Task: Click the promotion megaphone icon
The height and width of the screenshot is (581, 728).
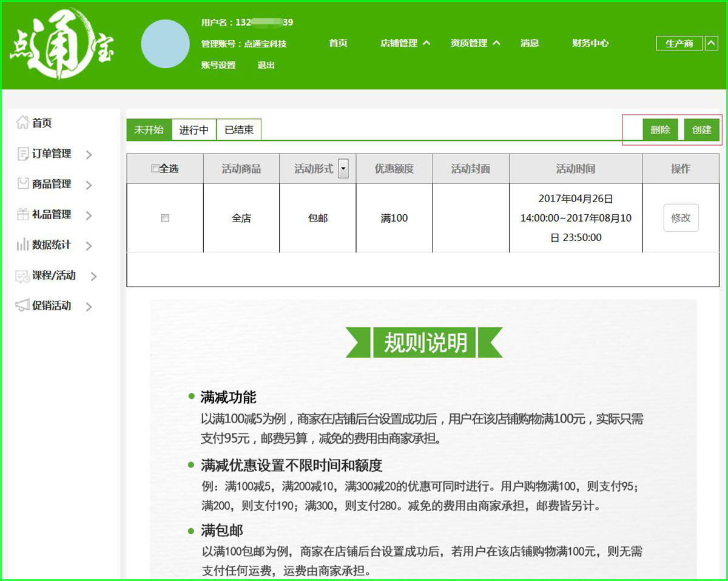Action: click(x=22, y=305)
